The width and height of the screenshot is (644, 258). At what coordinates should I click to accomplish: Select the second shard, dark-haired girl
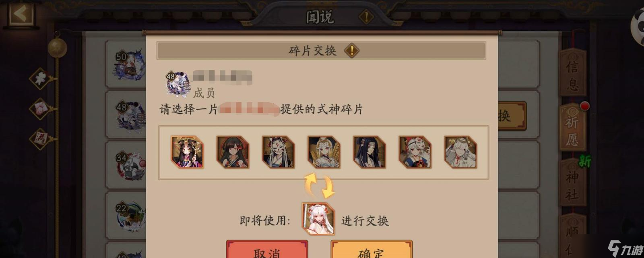pos(233,152)
